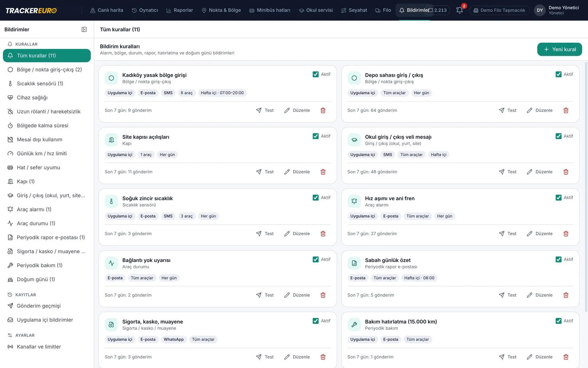
Task: Toggle Aktif for Depo sahası giriş / çıkış
Action: pos(559,74)
